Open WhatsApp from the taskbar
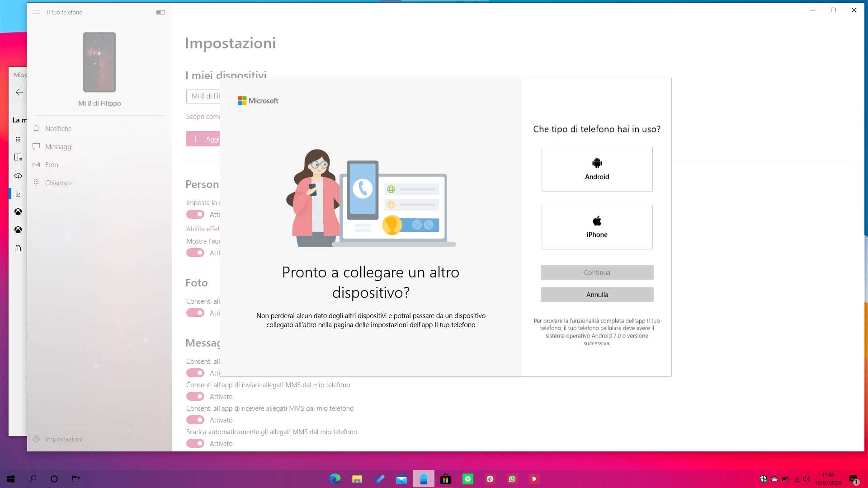This screenshot has width=868, height=488. point(512,479)
